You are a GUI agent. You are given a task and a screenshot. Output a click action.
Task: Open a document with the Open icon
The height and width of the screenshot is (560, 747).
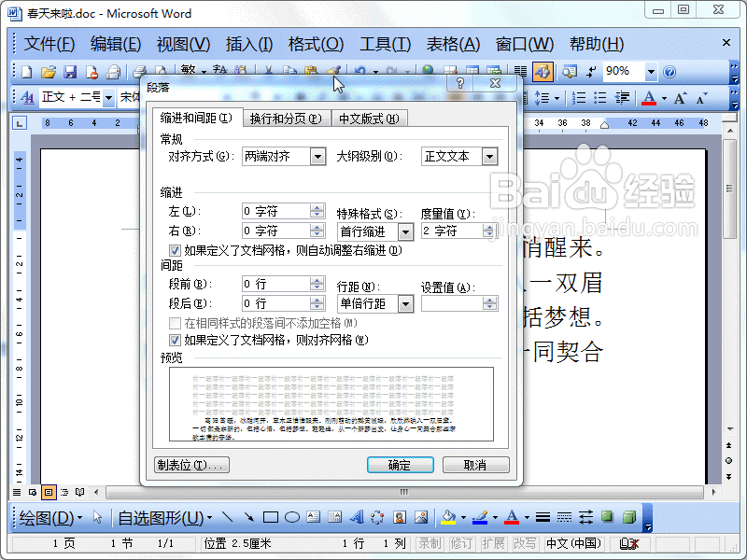[49, 71]
